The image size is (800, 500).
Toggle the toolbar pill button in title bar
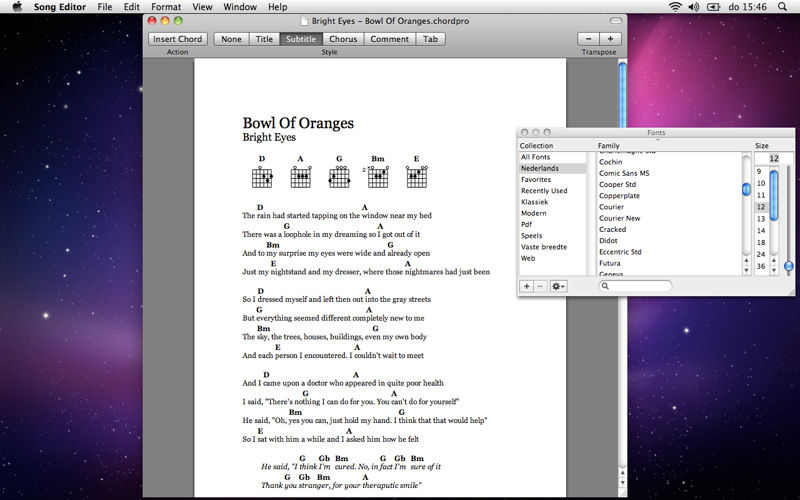pos(616,21)
